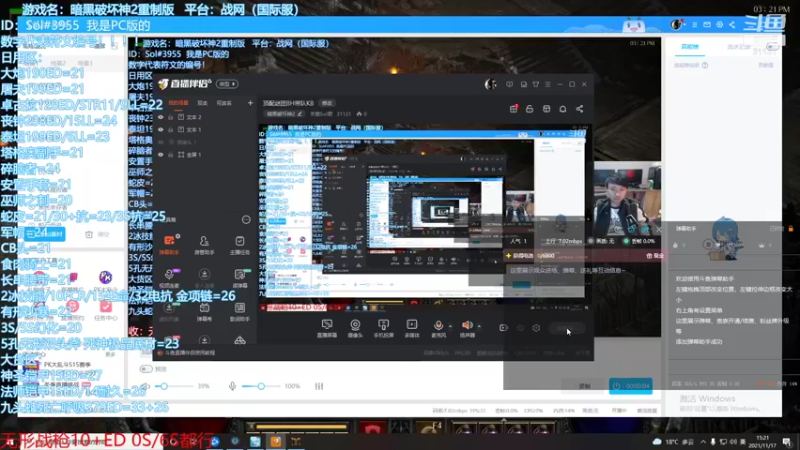The width and height of the screenshot is (800, 450).
Task: Open the feedback message icon in title bar
Action: tap(510, 84)
